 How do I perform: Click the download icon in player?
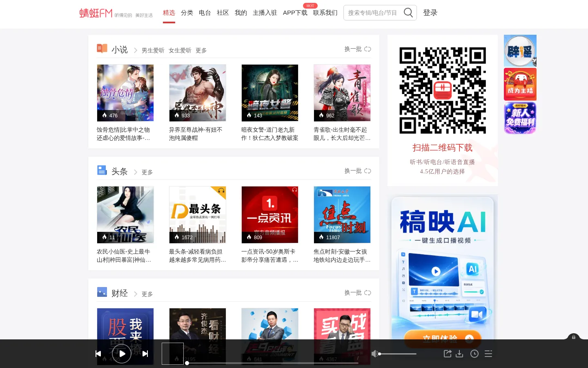point(459,354)
